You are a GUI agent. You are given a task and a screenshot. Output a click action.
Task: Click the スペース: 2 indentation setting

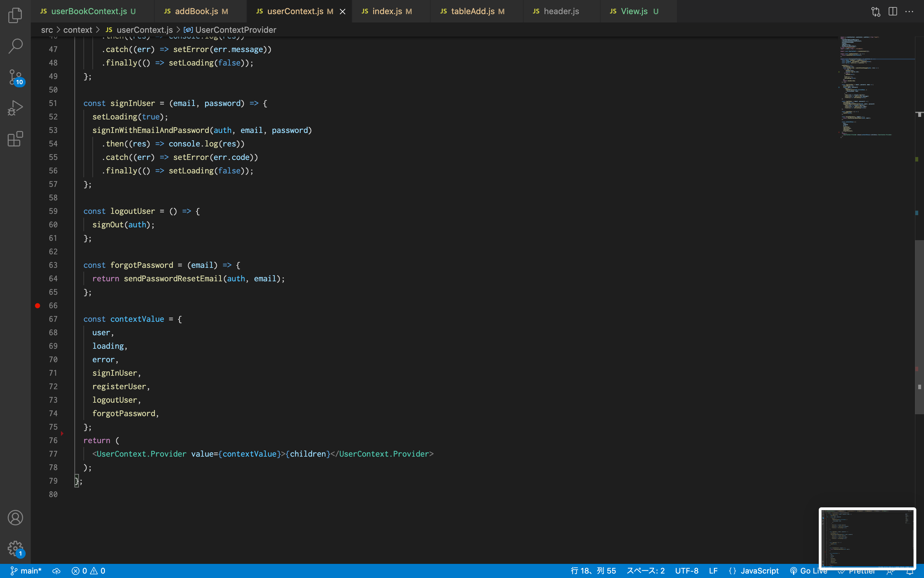pos(646,571)
